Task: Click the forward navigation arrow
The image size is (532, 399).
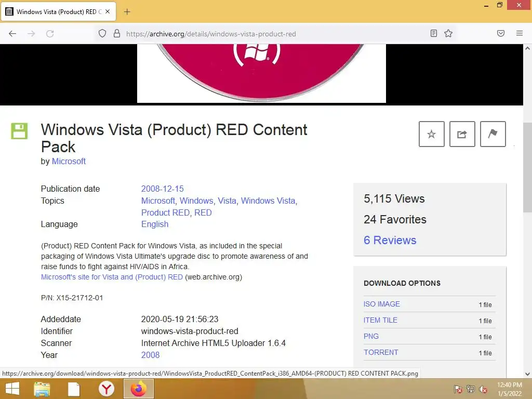Action: pyautogui.click(x=31, y=34)
